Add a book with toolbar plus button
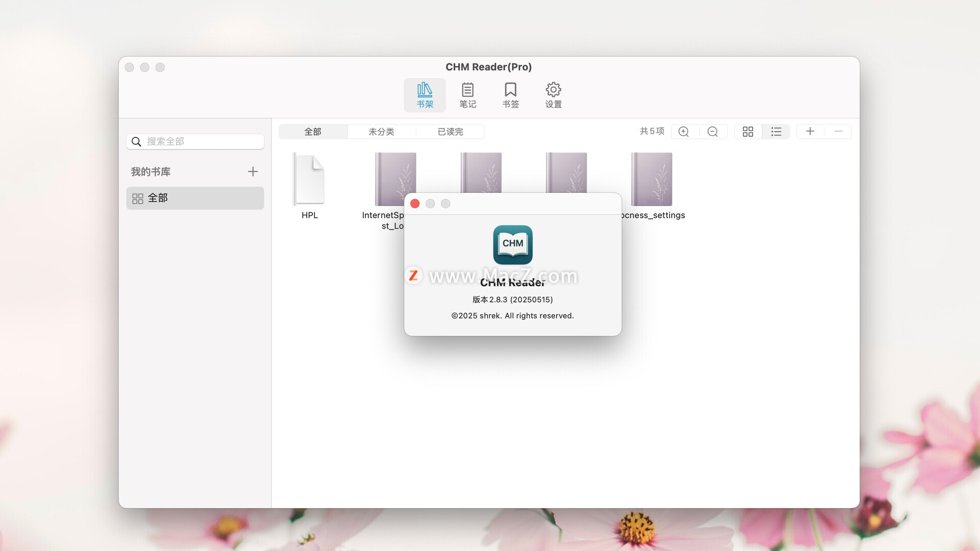980x551 pixels. (810, 132)
